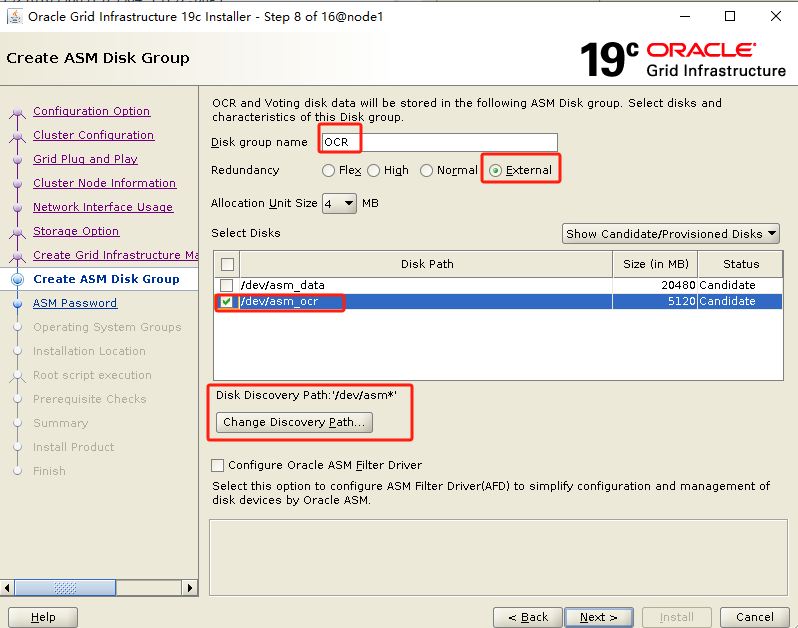
Task: Click the right arrow of sidebar scrollbar
Action: click(189, 588)
